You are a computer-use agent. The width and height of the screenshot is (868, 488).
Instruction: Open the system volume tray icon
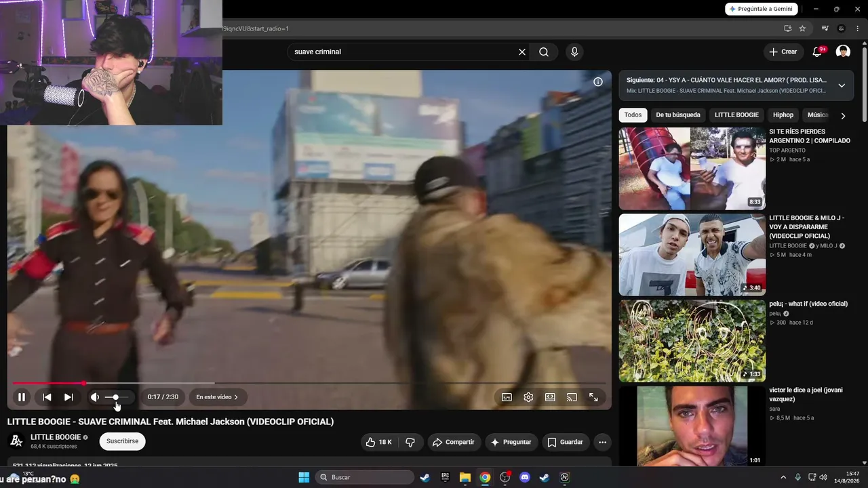coord(823,477)
